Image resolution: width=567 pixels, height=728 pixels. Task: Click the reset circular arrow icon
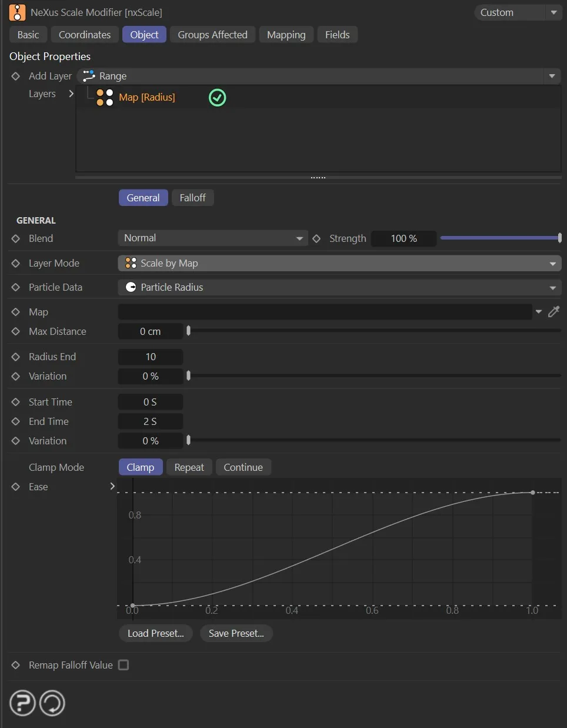tap(52, 703)
